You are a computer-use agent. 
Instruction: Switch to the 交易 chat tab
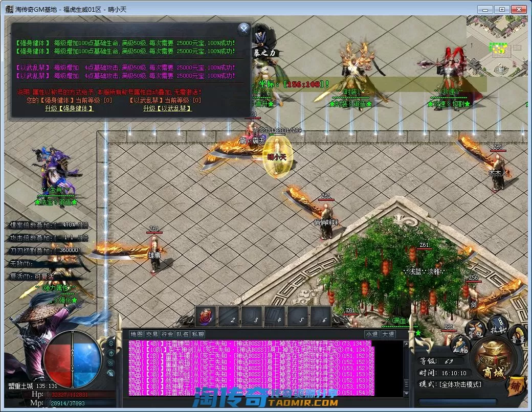152,334
